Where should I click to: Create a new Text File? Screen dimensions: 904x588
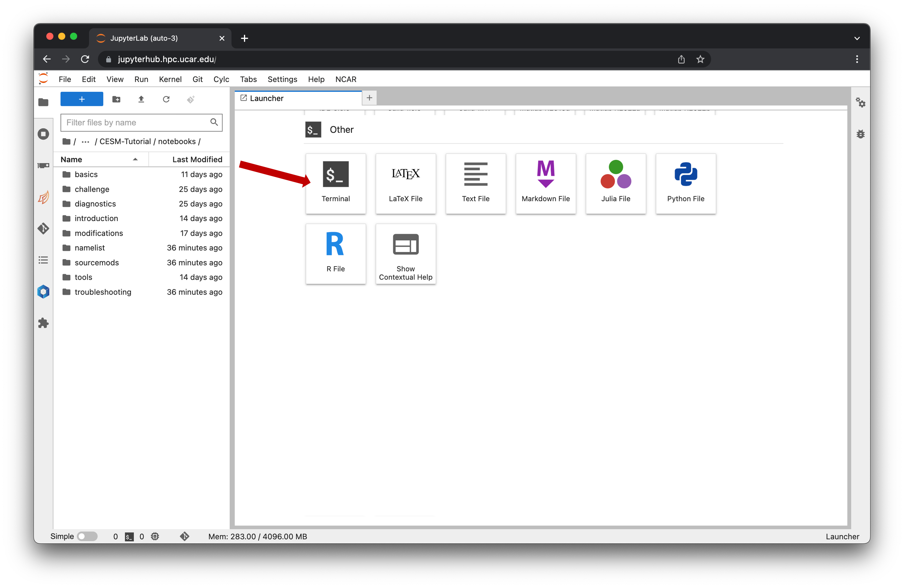[x=476, y=183]
